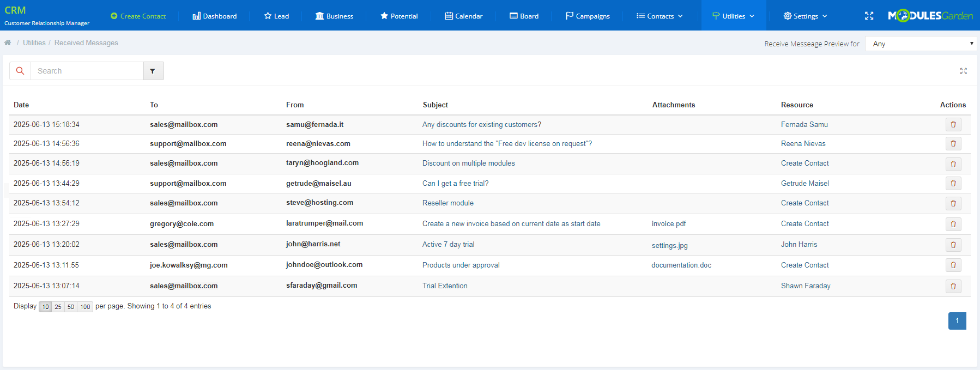Open the Contacts dropdown menu
The width and height of the screenshot is (980, 370).
coord(660,16)
